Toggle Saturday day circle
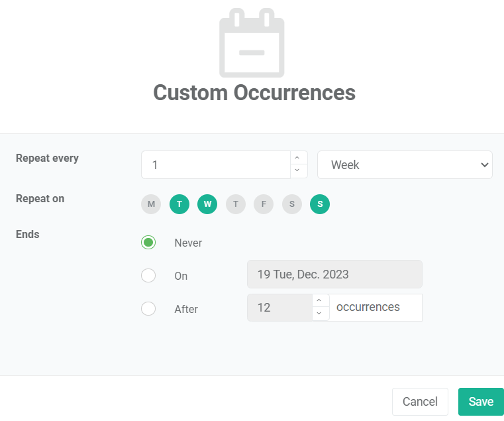Image resolution: width=504 pixels, height=421 pixels. [x=292, y=204]
